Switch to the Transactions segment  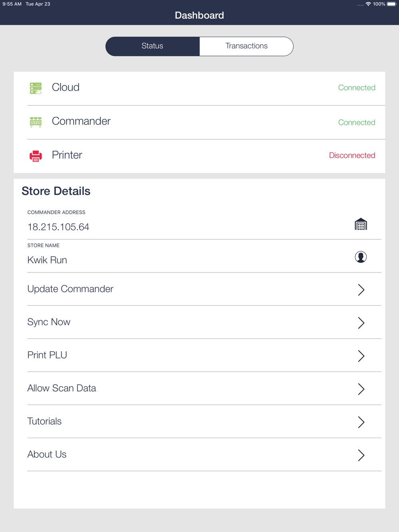click(x=247, y=46)
